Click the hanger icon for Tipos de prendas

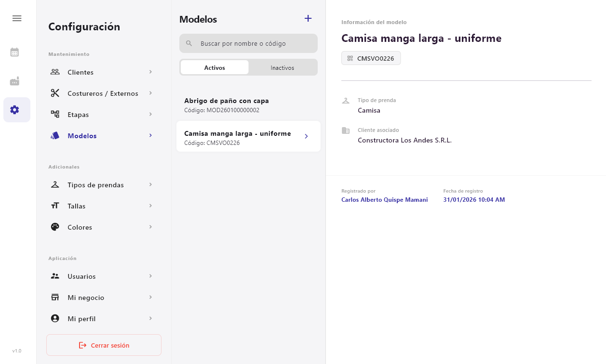(x=55, y=185)
